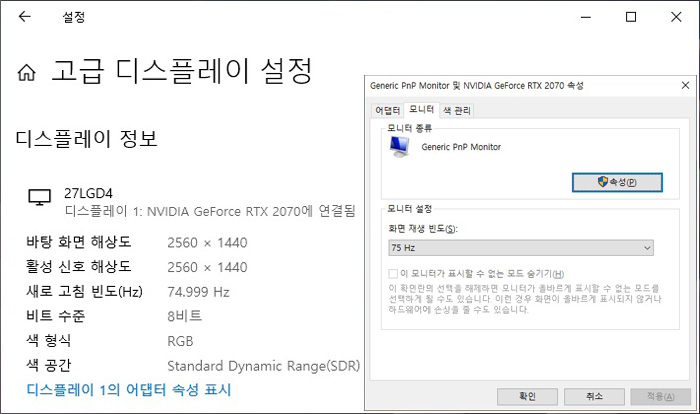Viewport: 700px width, 414px height.
Task: Select the 모니터 tab
Action: click(x=421, y=110)
